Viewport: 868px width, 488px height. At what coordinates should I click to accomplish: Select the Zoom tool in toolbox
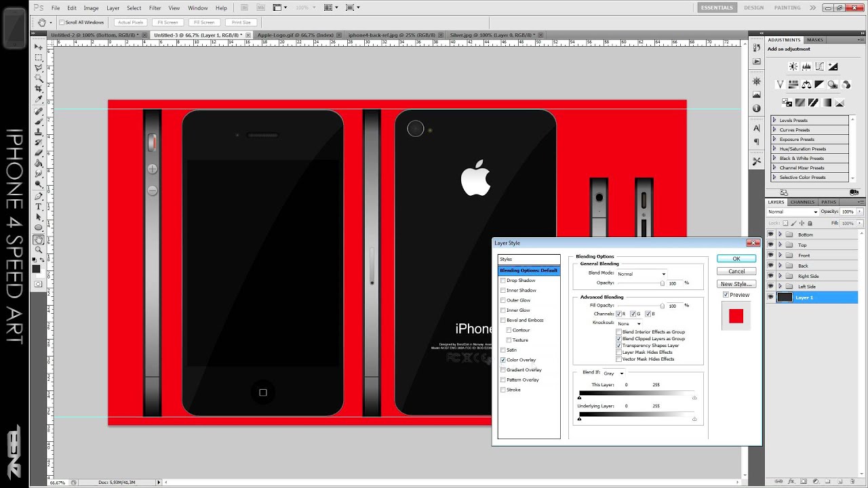tap(39, 249)
